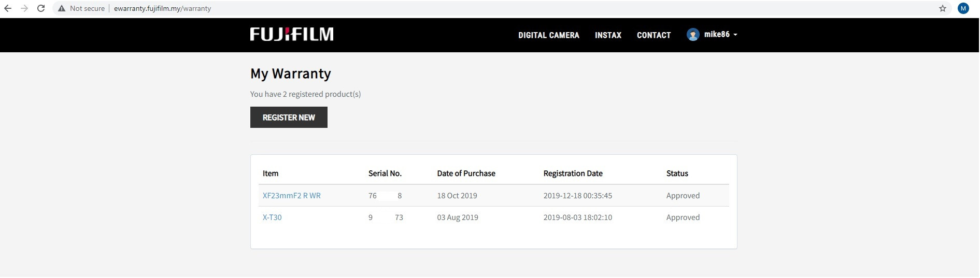
Task: Go to the Contact page
Action: [654, 35]
